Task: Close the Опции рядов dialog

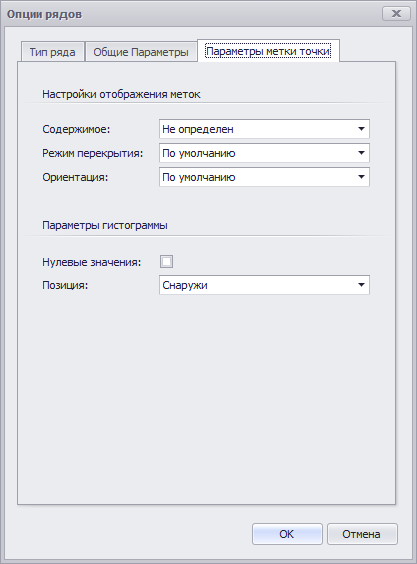Action: point(396,14)
